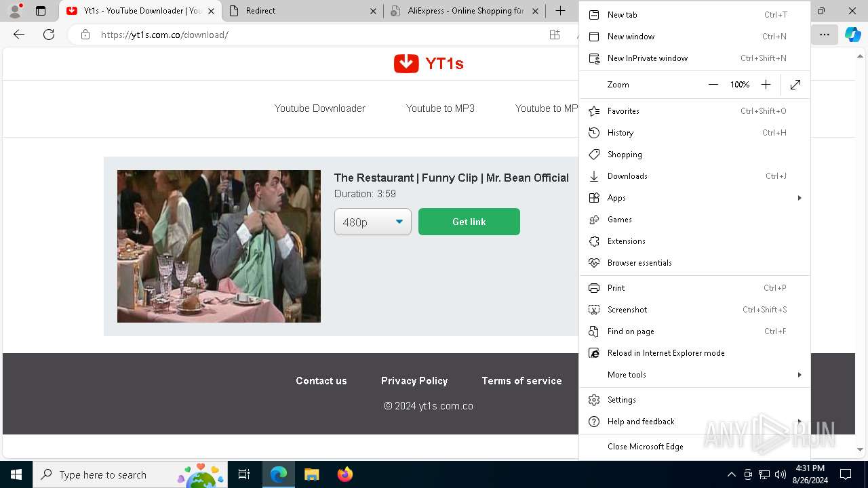This screenshot has width=868, height=488.
Task: Select Find on page
Action: [694, 331]
